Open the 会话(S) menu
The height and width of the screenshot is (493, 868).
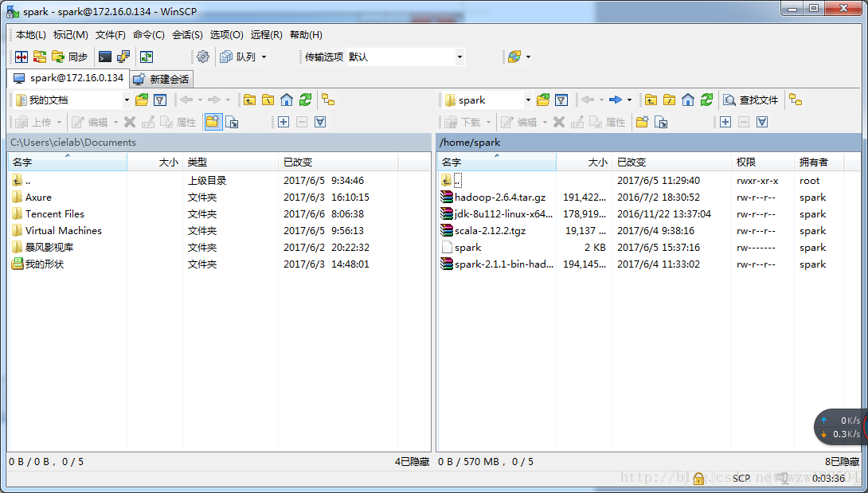187,34
